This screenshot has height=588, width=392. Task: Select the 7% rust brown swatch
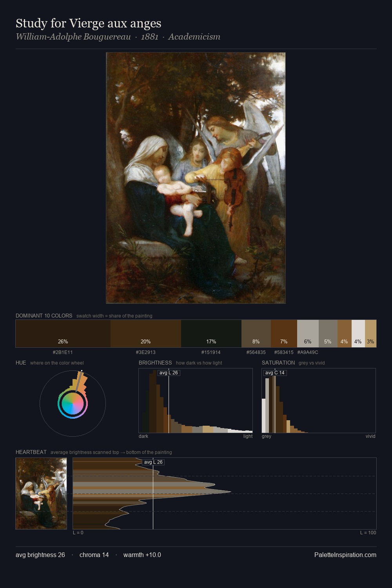284,334
